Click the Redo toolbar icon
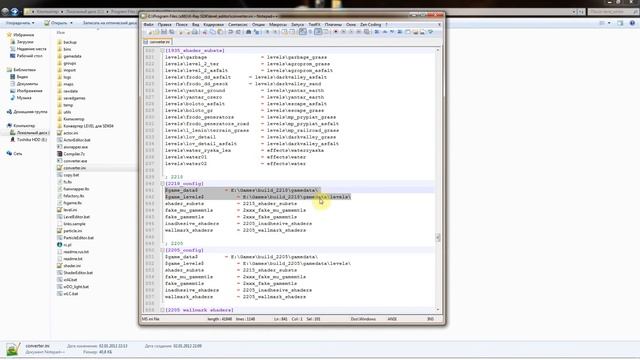Image resolution: width=640 pixels, height=360 pixels. (238, 32)
